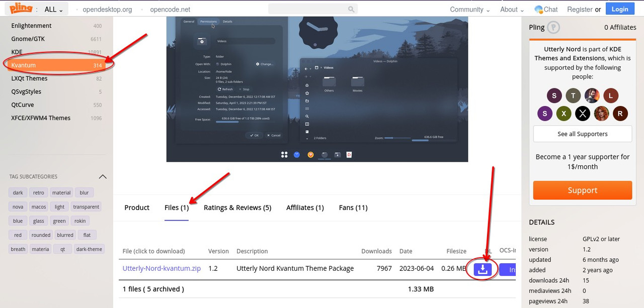
Task: Open supporter avatar with letter R
Action: pyautogui.click(x=620, y=114)
